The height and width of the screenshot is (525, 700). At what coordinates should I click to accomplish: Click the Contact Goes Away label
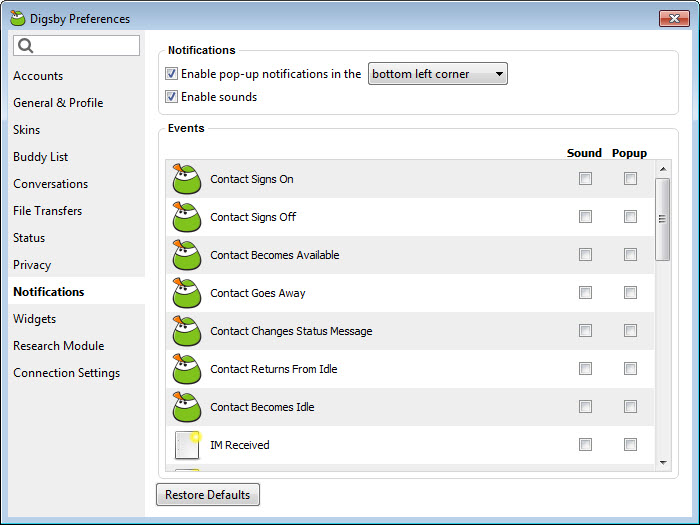click(258, 293)
